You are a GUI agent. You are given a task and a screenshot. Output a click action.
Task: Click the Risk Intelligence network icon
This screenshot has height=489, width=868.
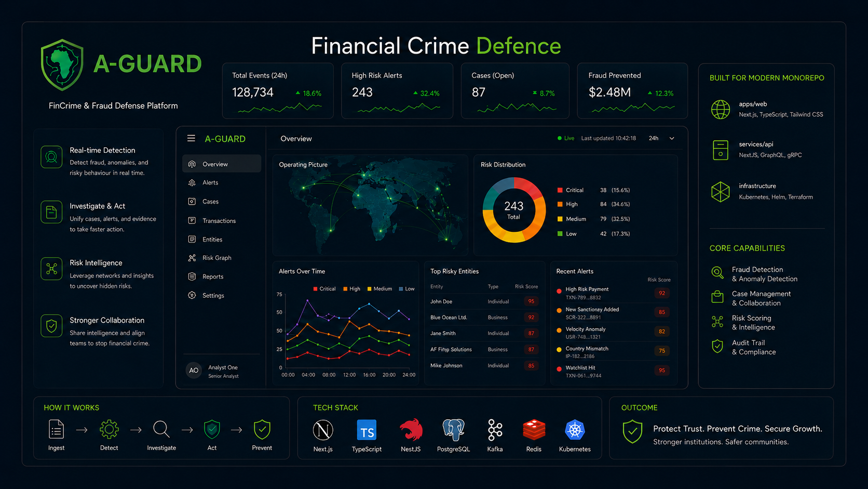click(x=51, y=269)
